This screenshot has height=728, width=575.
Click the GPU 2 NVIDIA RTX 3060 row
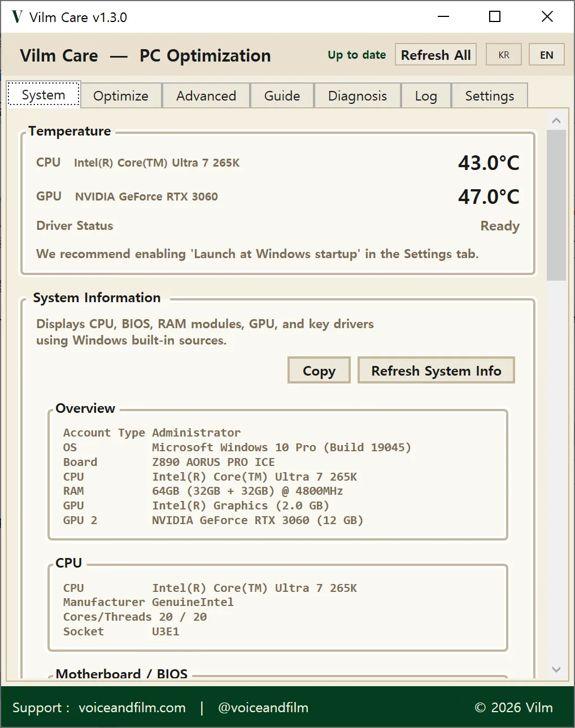coord(213,520)
